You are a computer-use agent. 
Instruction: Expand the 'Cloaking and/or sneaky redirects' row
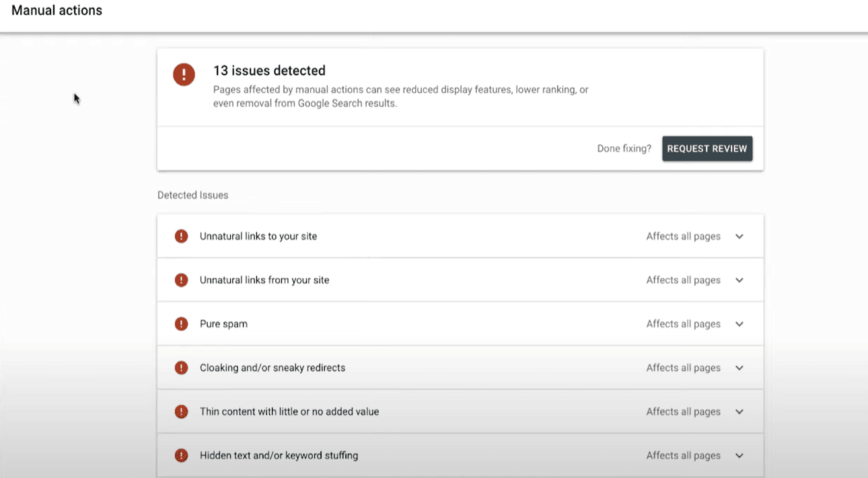[x=739, y=367]
